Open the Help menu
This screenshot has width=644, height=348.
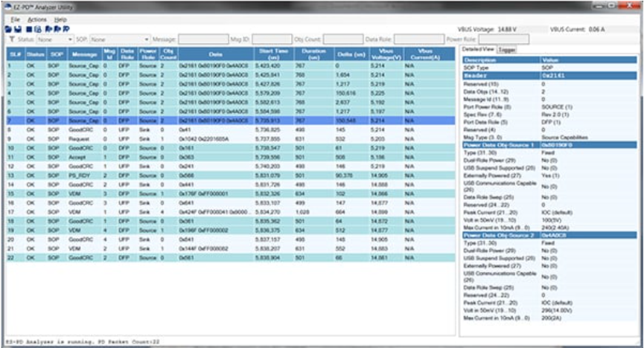coord(60,19)
